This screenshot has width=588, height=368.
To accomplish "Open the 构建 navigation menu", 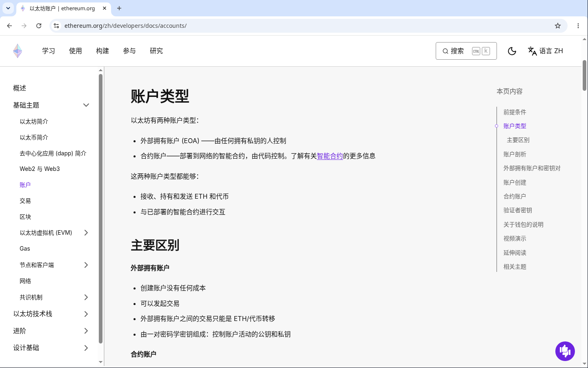I will tap(102, 51).
